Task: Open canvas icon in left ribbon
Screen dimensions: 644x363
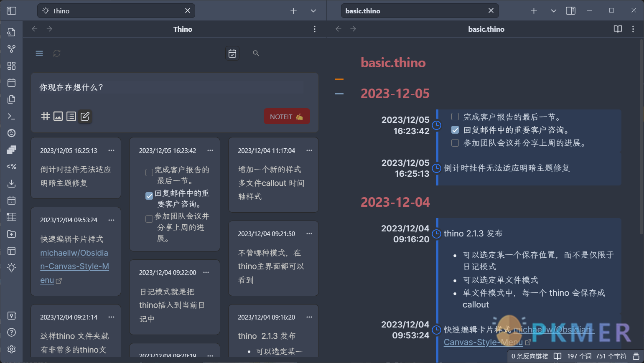Action: (12, 66)
